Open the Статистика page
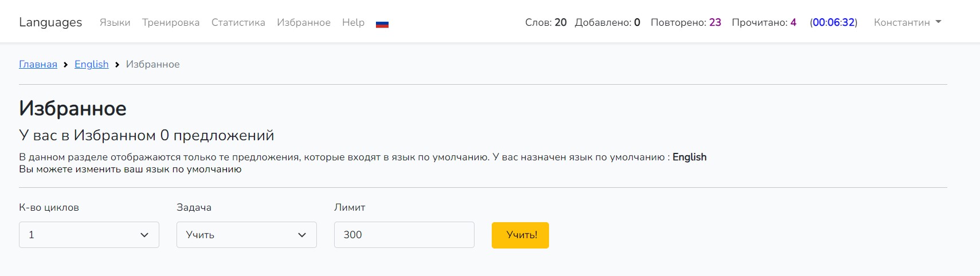 (x=238, y=22)
